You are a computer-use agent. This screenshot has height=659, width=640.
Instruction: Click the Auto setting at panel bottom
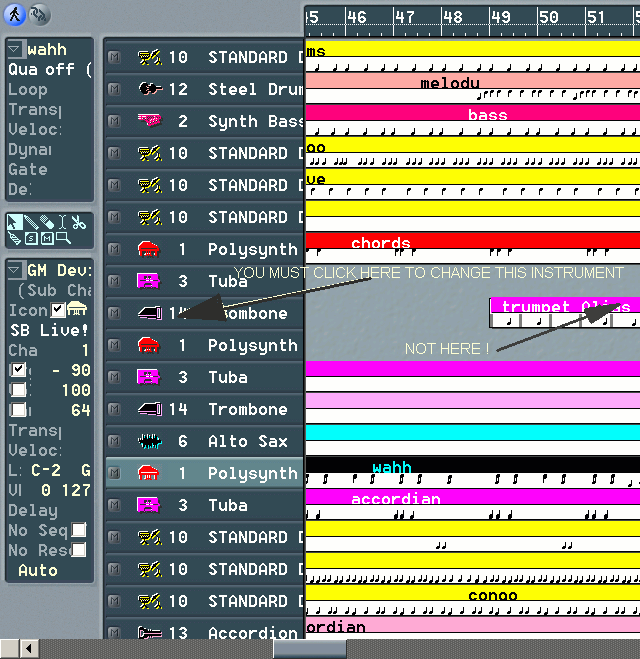(38, 570)
